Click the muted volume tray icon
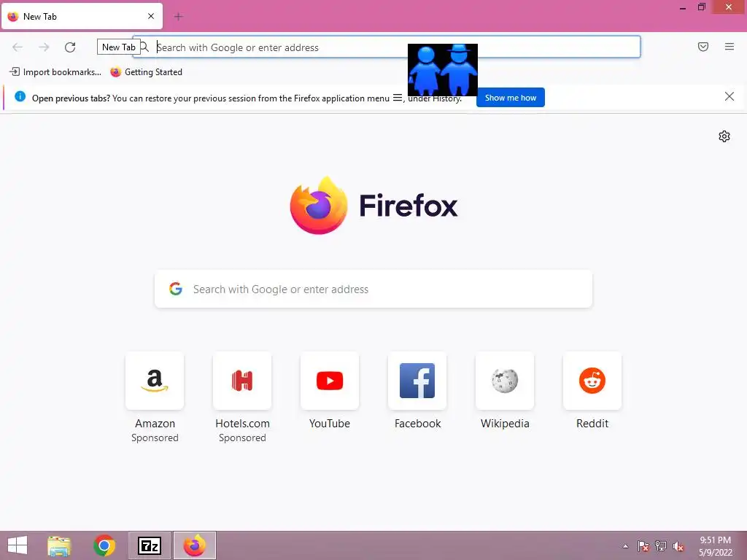747x560 pixels. [678, 546]
